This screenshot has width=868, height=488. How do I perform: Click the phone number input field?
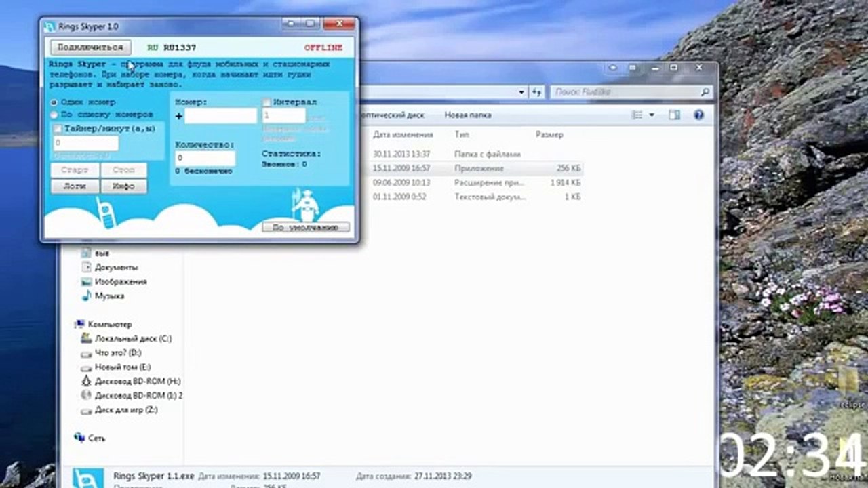[220, 116]
